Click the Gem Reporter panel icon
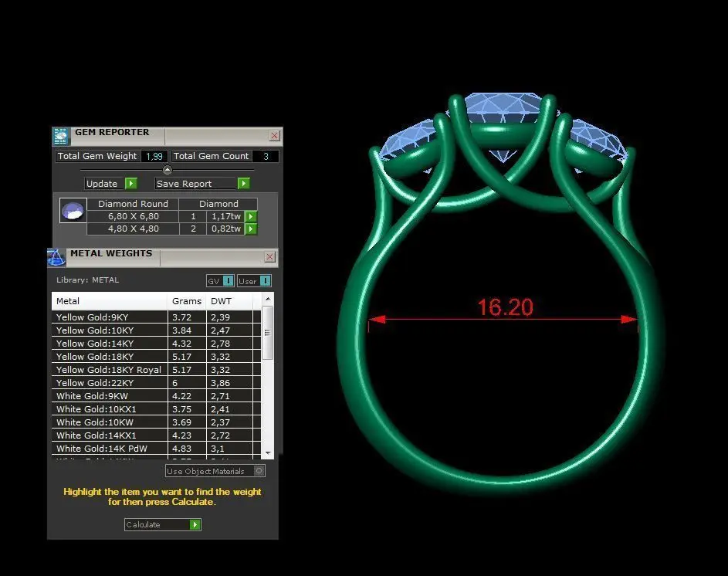 [61, 136]
